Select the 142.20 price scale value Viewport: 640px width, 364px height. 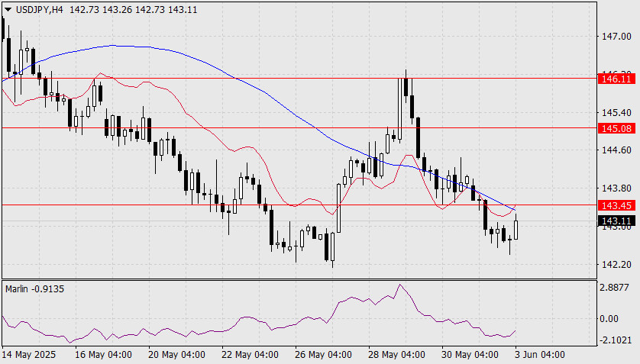point(616,265)
